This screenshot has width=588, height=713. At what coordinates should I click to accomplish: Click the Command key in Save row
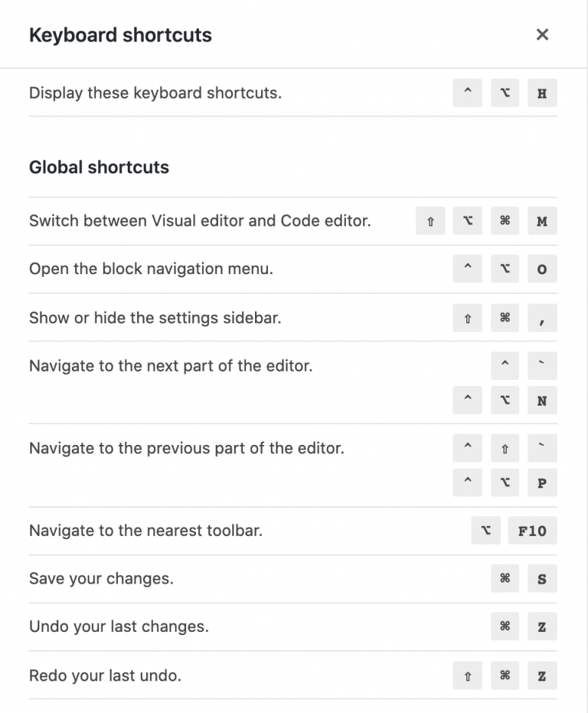[505, 579]
